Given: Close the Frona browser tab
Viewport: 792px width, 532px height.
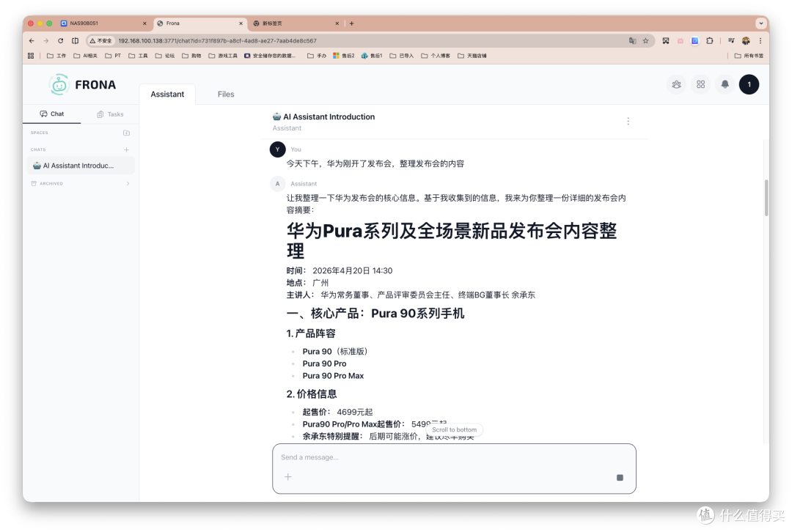Looking at the screenshot, I should [x=241, y=23].
